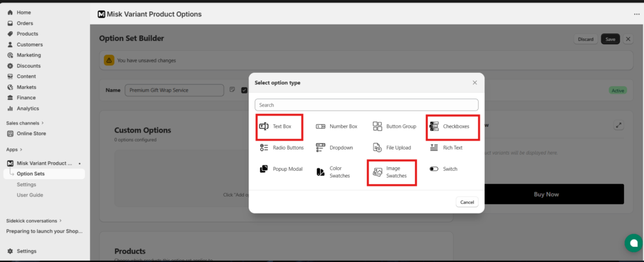Image resolution: width=644 pixels, height=262 pixels.
Task: Click the expand preview arrows icon
Action: 619,126
